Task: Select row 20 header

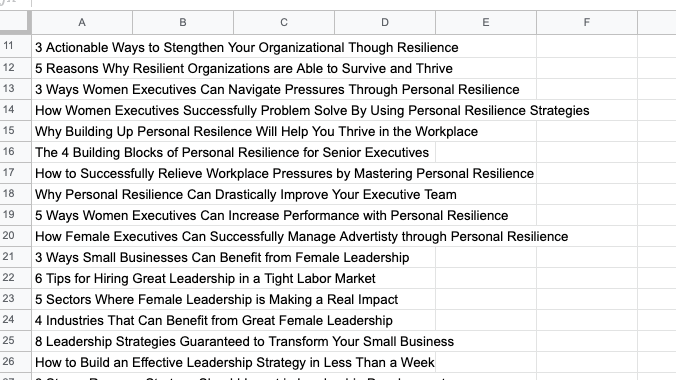Action: pos(16,236)
